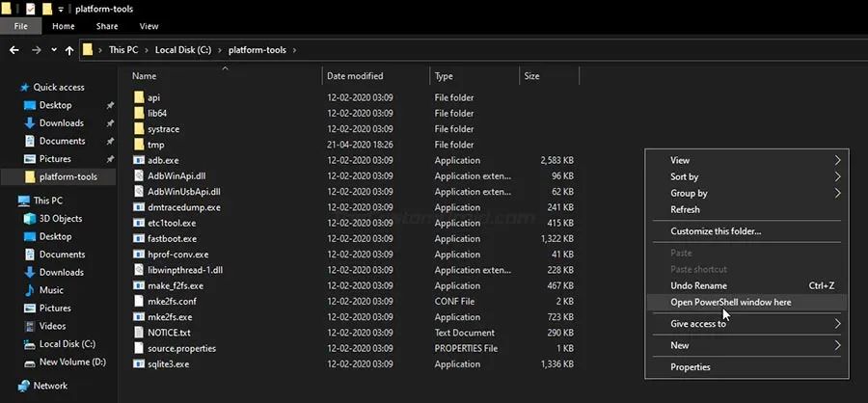Open the View ribbon tab

[x=149, y=26]
